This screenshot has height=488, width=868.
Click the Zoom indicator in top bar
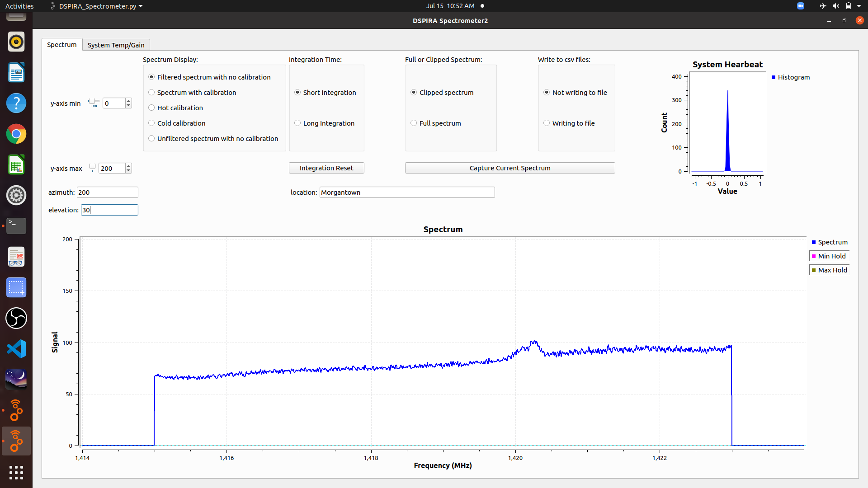(801, 6)
